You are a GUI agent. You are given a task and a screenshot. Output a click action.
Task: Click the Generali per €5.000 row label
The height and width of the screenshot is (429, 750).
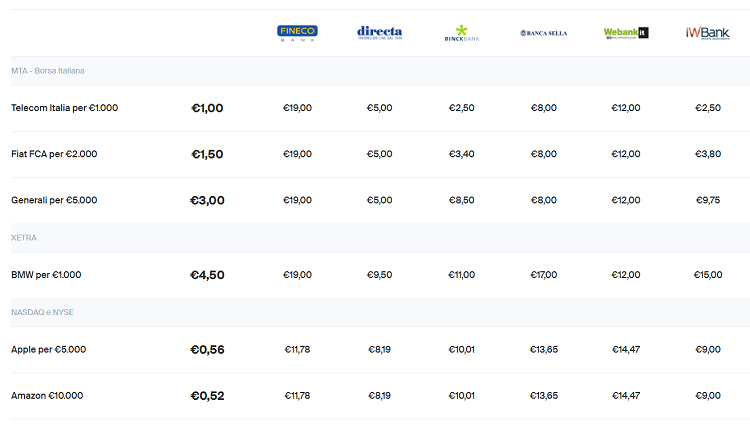[x=54, y=200]
